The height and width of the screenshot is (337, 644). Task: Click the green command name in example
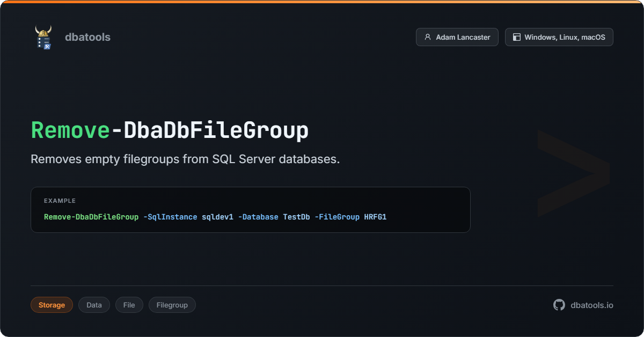click(91, 217)
